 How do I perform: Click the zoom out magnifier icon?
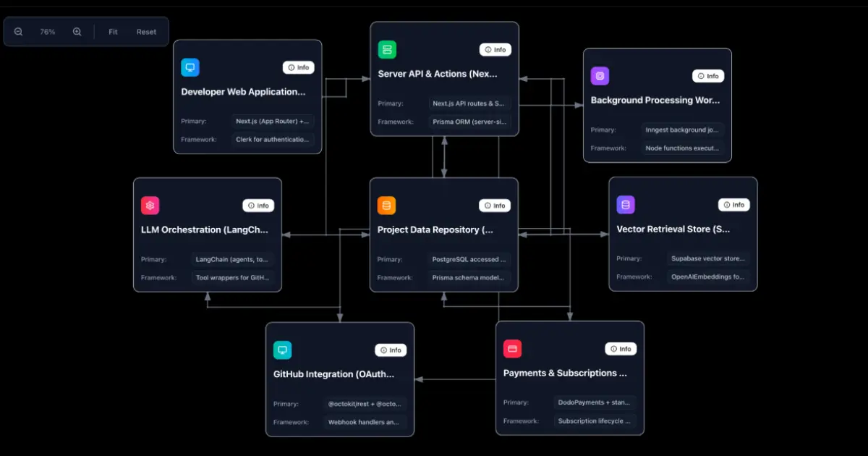click(x=18, y=32)
